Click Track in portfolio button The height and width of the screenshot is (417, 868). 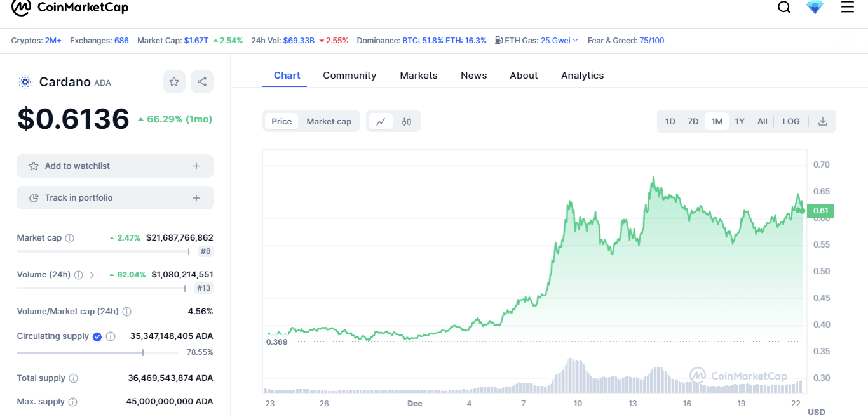click(x=115, y=198)
